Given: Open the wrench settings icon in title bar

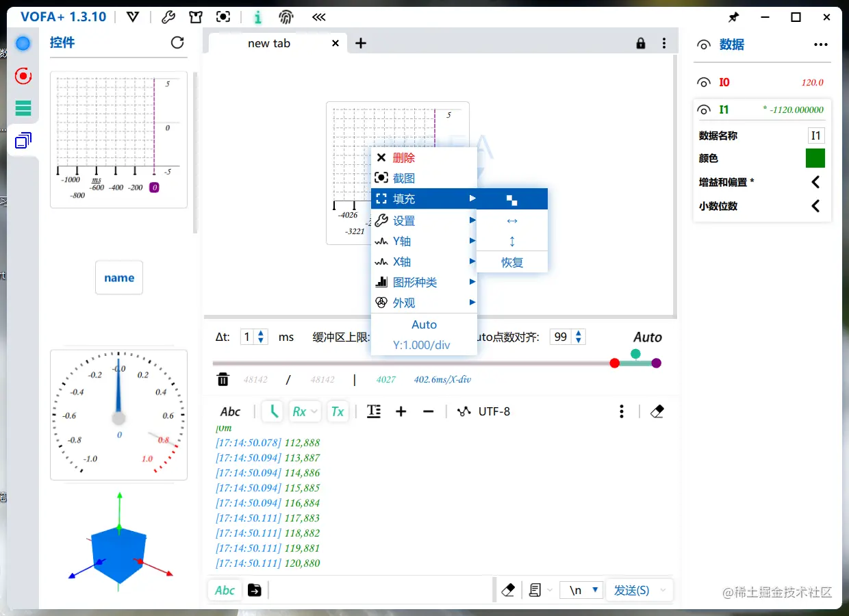Looking at the screenshot, I should pos(170,16).
